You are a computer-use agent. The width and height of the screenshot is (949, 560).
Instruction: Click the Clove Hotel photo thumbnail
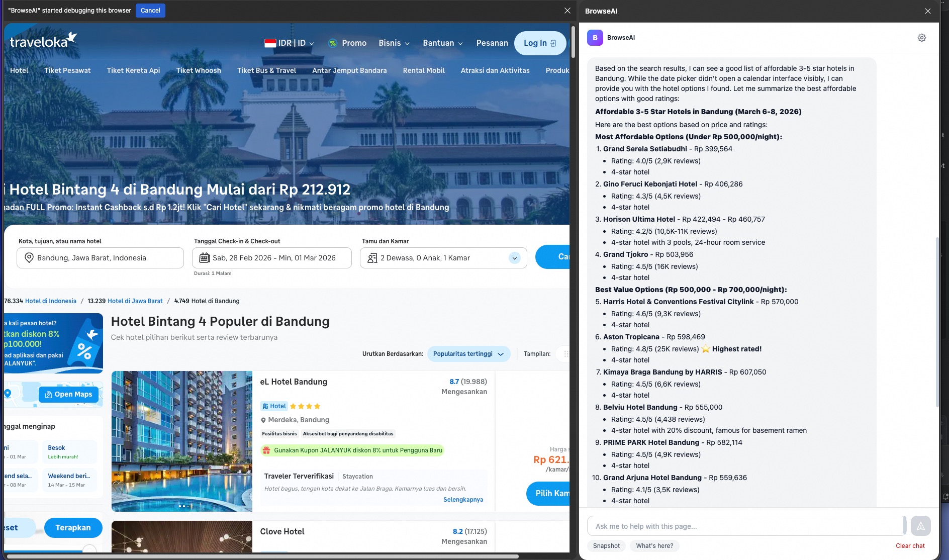(x=182, y=537)
